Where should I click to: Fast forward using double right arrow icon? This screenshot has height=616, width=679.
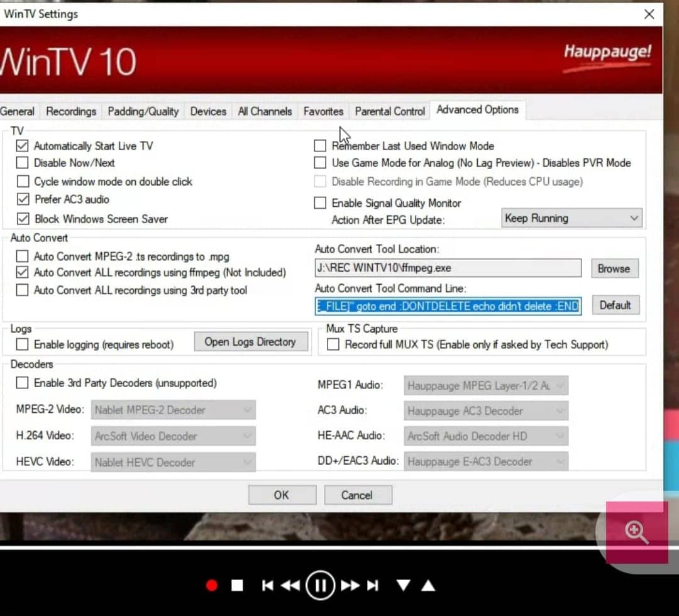click(350, 586)
